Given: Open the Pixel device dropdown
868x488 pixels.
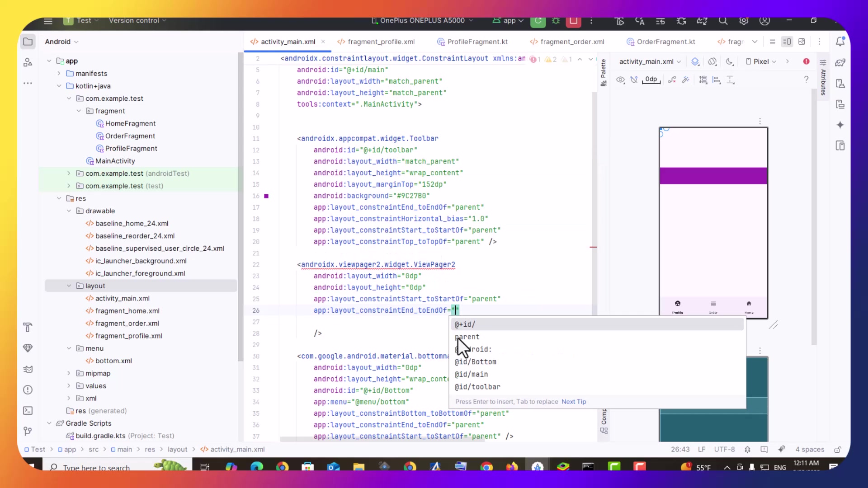Looking at the screenshot, I should (x=761, y=61).
